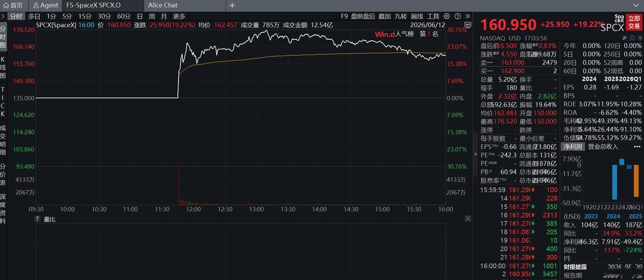
Task: Click the alert icon beside the pencil
Action: click(632, 38)
